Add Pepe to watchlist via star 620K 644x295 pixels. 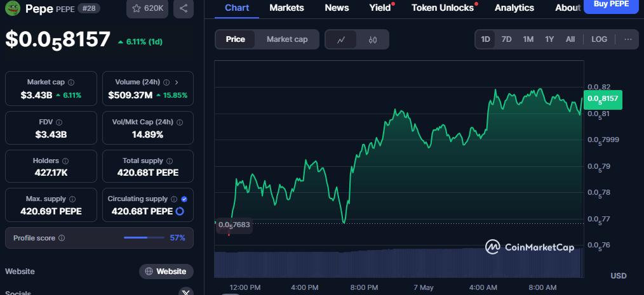click(x=147, y=8)
